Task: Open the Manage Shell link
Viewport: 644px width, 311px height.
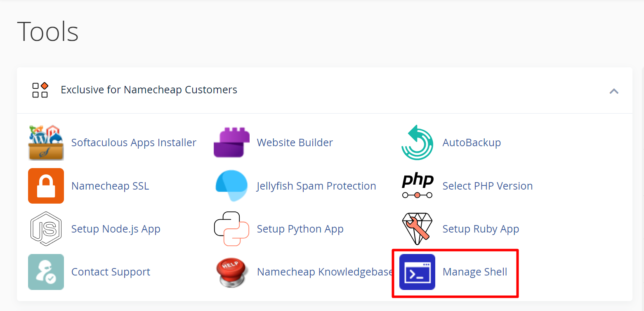Action: click(x=475, y=272)
